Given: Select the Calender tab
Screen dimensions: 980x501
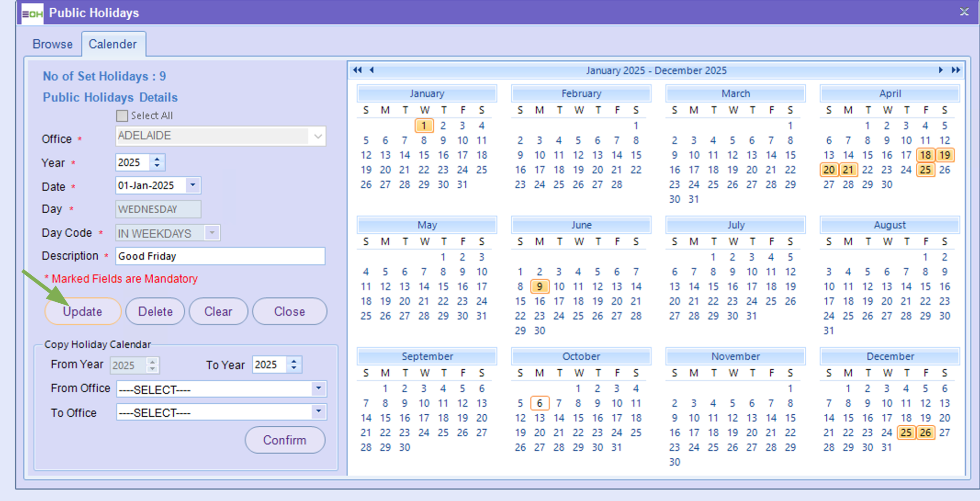Looking at the screenshot, I should pos(113,45).
